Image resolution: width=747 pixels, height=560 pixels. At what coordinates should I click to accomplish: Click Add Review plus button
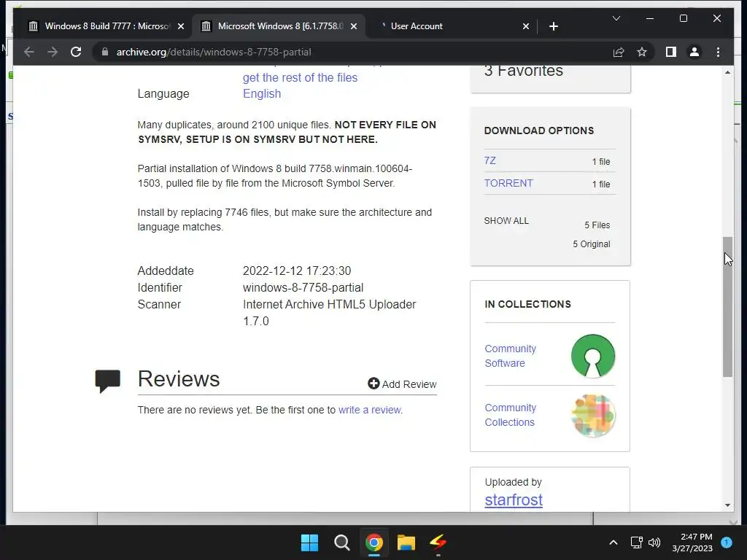coord(402,384)
